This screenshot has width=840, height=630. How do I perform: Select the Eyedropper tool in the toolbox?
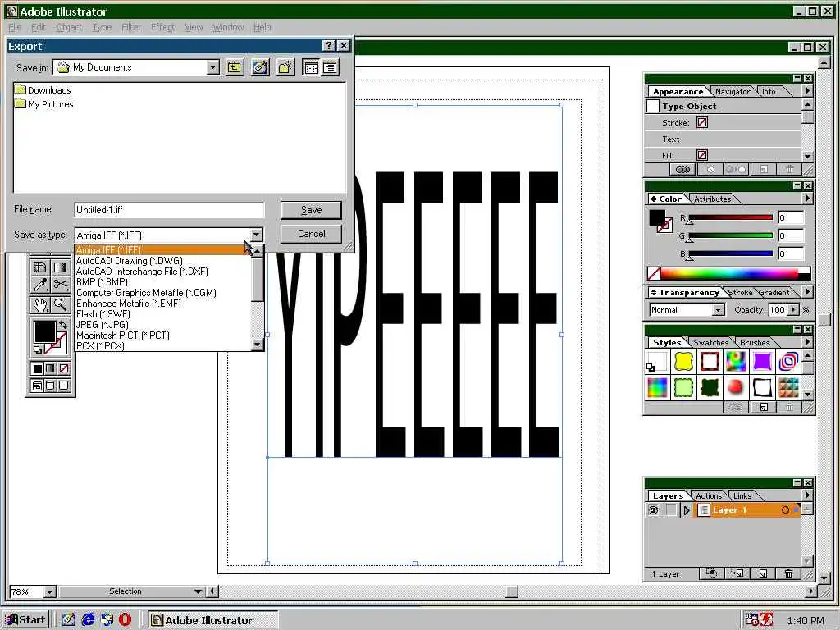40,285
